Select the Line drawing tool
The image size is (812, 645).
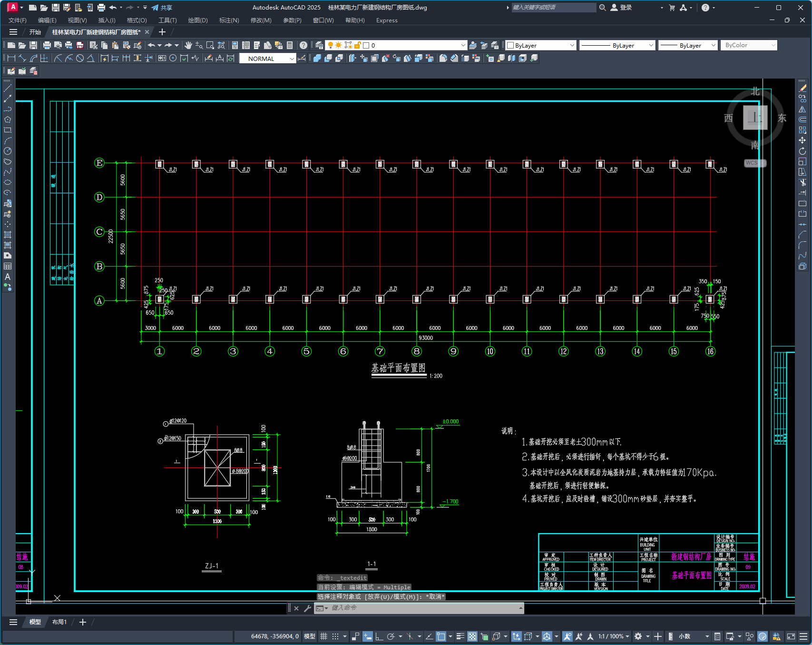coord(8,88)
